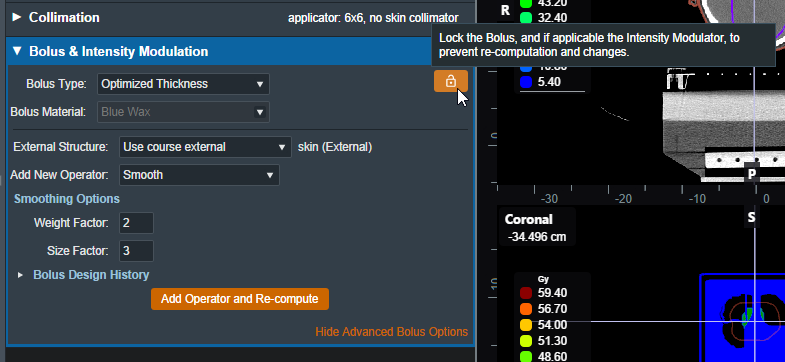Click the Weight Factor input field
Image resolution: width=785 pixels, height=362 pixels.
[136, 223]
